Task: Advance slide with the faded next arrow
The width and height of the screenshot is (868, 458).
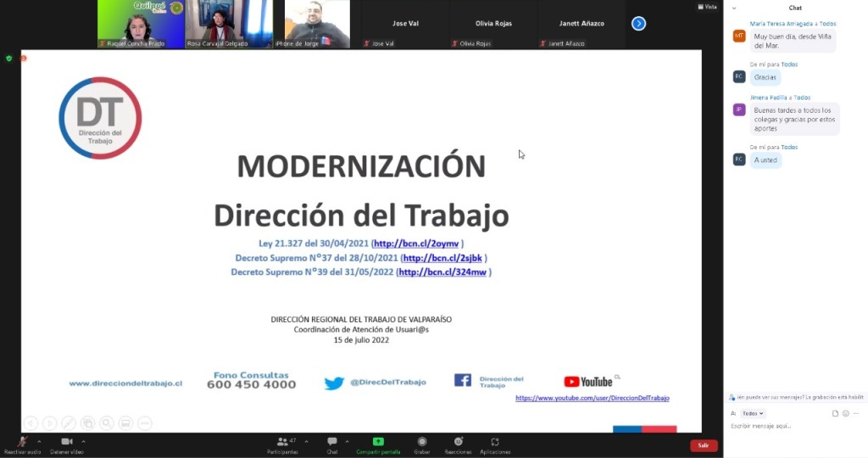Action: pos(50,423)
